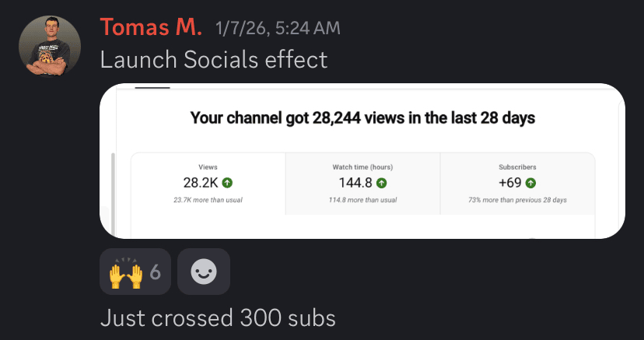
Task: Click the gray scrollbar inside the screenshot
Action: 113,193
